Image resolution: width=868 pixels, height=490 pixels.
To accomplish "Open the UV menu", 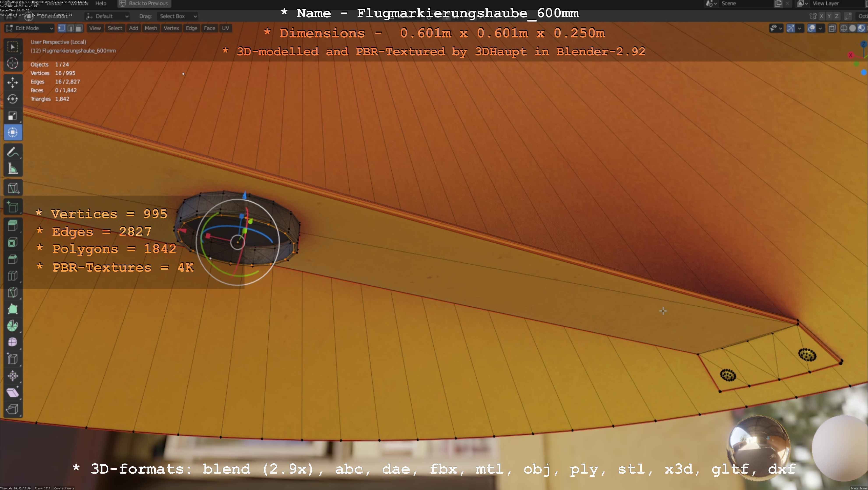I will pos(225,28).
